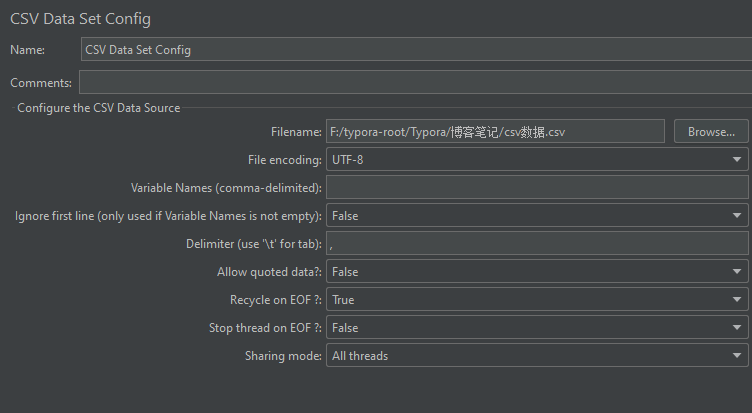Image resolution: width=752 pixels, height=413 pixels.
Task: Click the Delimiter input field
Action: tap(537, 244)
